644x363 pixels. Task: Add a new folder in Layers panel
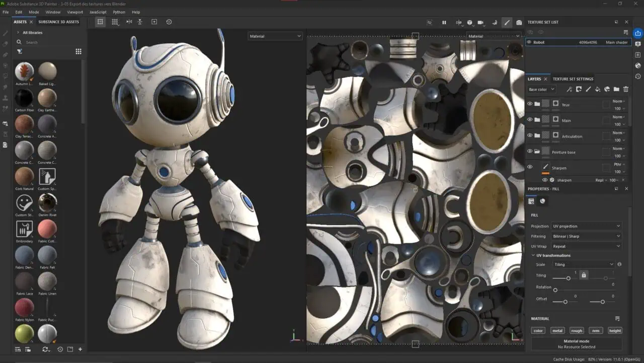(616, 89)
